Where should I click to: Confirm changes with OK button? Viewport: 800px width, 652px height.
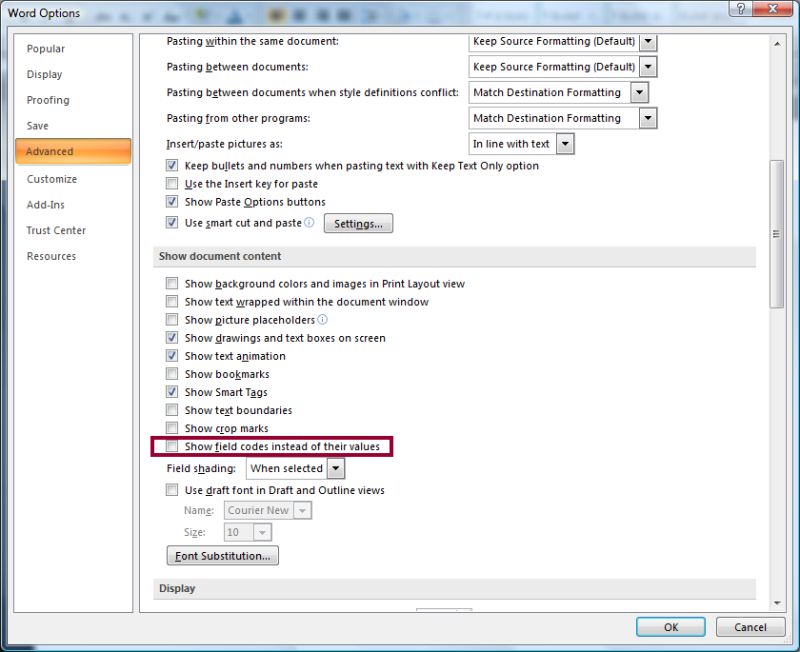pyautogui.click(x=670, y=627)
